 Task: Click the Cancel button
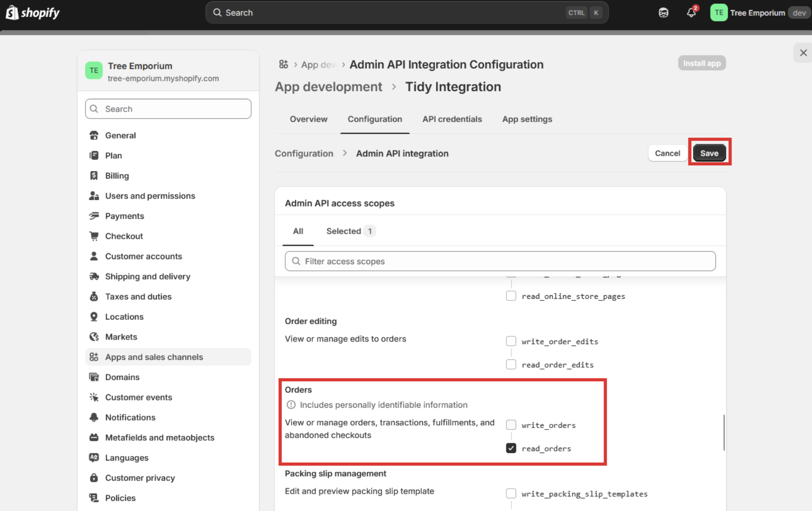pyautogui.click(x=667, y=153)
